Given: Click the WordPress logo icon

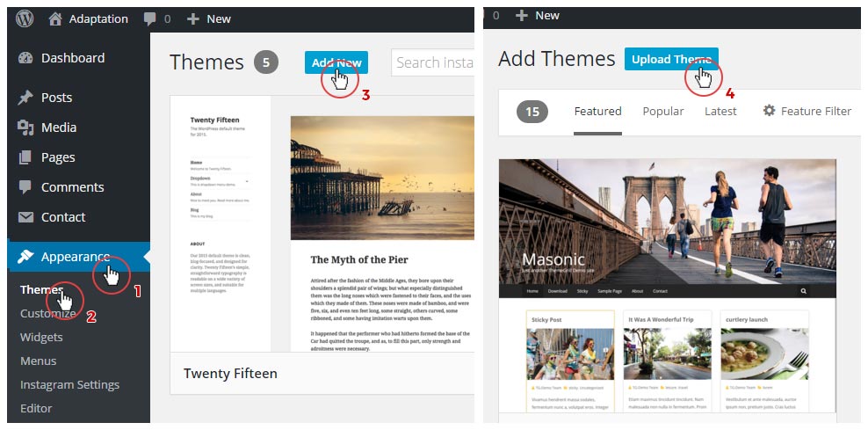Looking at the screenshot, I should (25, 18).
